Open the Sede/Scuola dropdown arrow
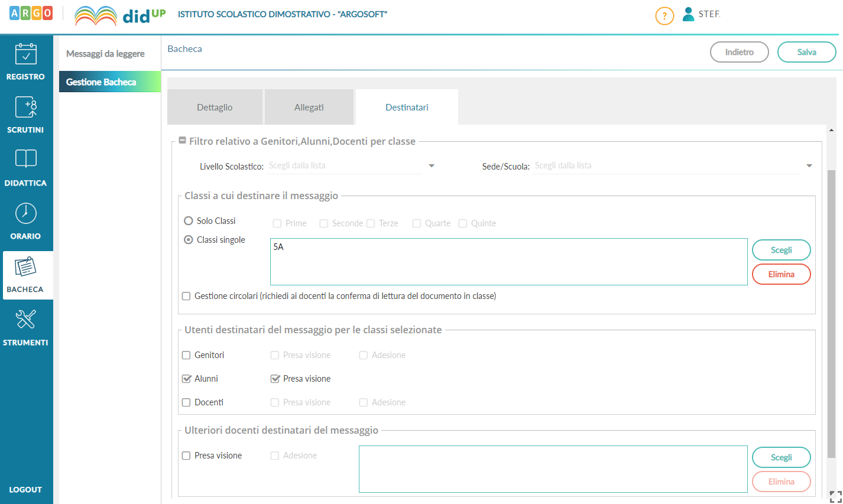Viewport: 843px width, 504px height. [809, 166]
